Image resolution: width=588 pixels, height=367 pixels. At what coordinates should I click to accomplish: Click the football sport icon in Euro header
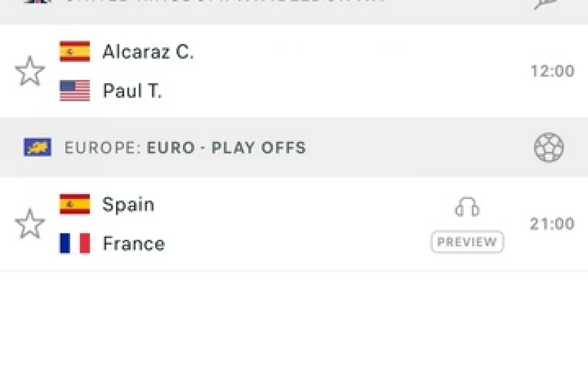point(548,148)
